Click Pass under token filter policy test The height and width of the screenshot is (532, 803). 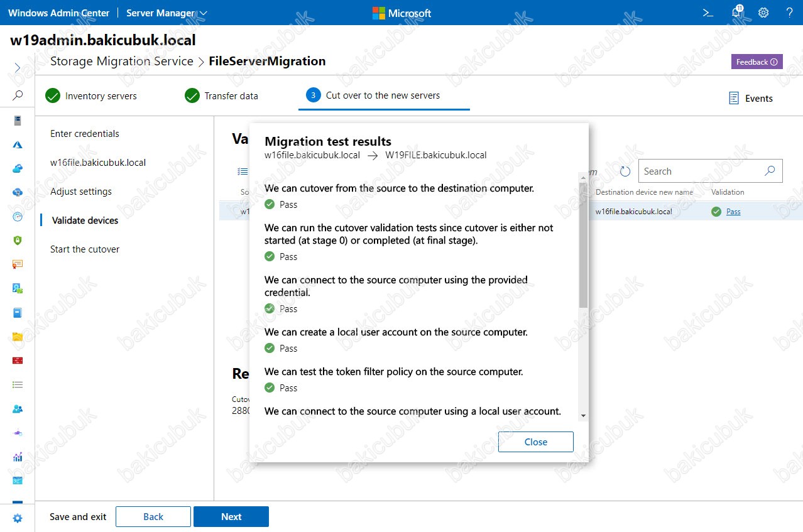coord(288,388)
